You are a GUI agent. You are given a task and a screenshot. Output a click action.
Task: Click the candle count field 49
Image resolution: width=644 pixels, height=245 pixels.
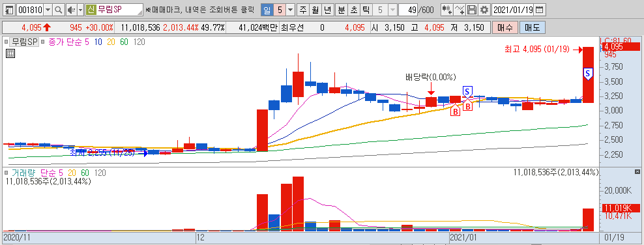(x=408, y=10)
